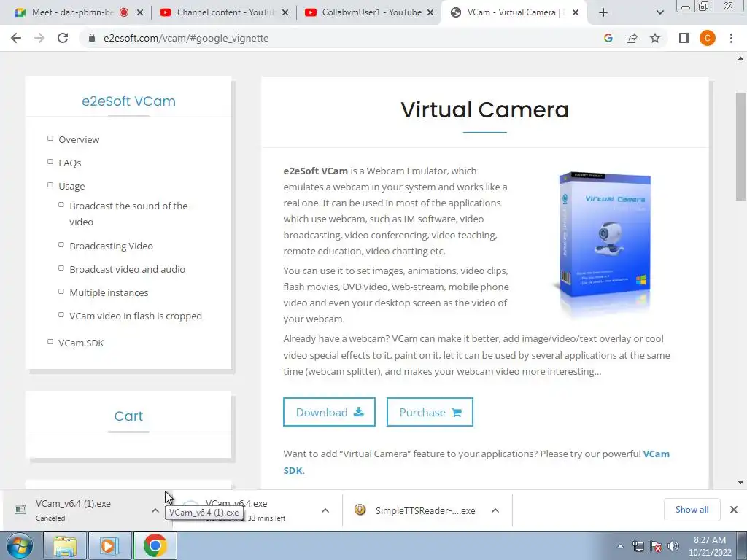Open the Broadcasting Video link
This screenshot has width=747, height=560.
coord(111,246)
